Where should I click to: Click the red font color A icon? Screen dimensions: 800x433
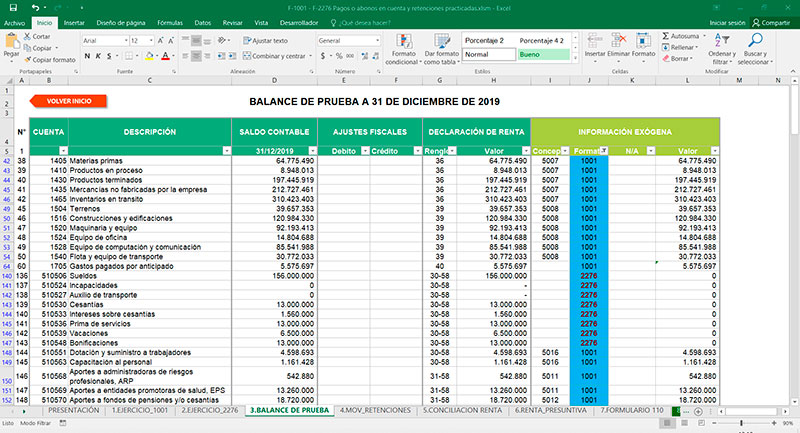coord(165,56)
